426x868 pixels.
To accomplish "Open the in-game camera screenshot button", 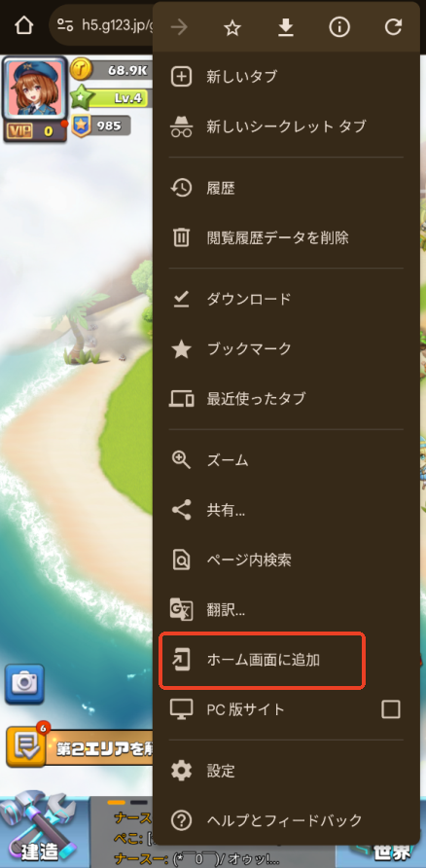I will click(24, 684).
